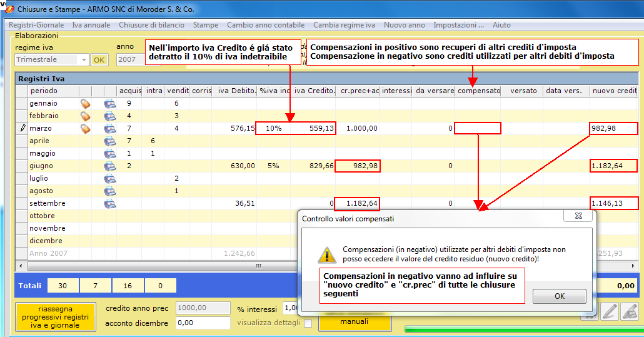
Task: Click the horizontal scrollbar of Registri Iva table
Action: pyautogui.click(x=188, y=266)
